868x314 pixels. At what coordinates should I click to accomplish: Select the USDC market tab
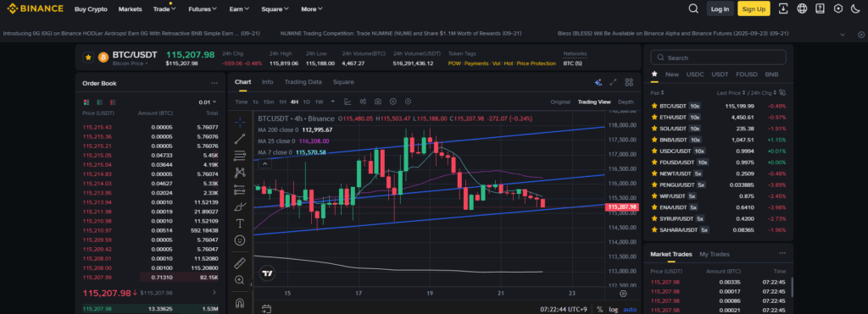[695, 74]
